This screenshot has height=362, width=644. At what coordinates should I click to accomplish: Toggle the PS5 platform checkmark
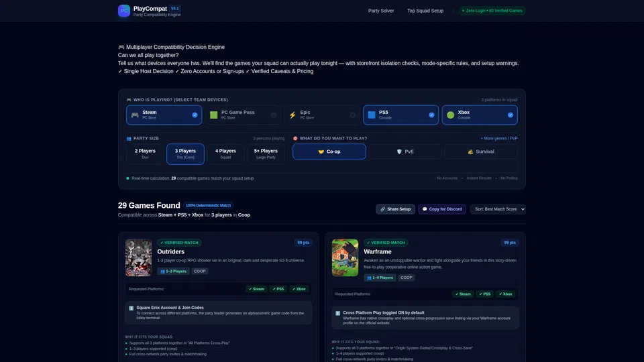tap(431, 115)
